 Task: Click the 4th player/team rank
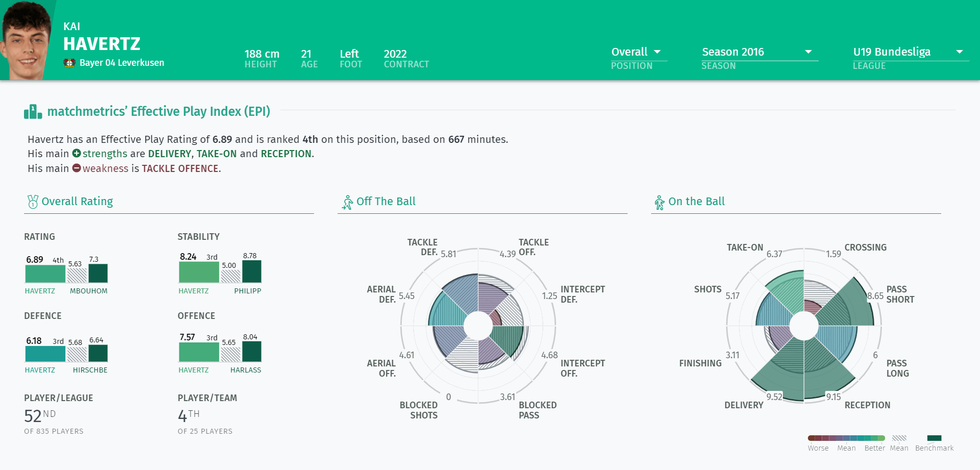pyautogui.click(x=188, y=416)
